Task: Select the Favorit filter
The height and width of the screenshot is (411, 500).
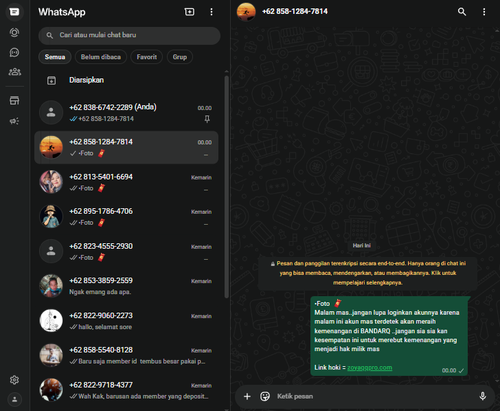Action: click(147, 57)
